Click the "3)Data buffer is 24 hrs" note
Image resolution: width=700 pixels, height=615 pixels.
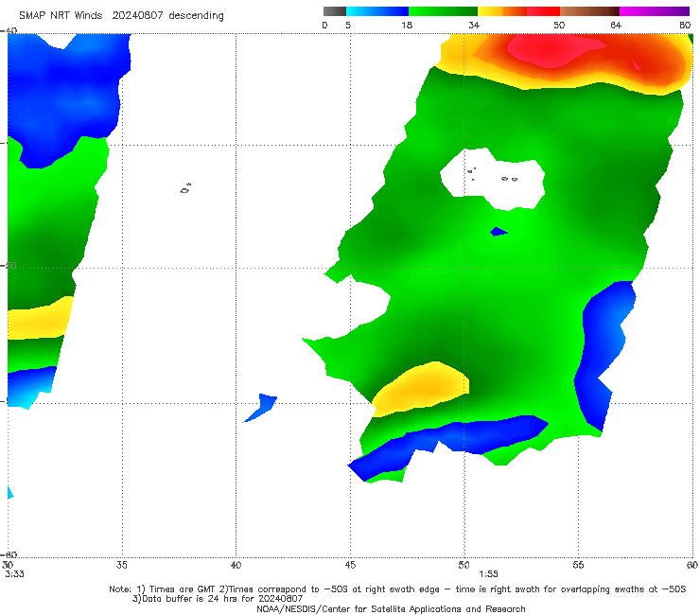[x=218, y=599]
